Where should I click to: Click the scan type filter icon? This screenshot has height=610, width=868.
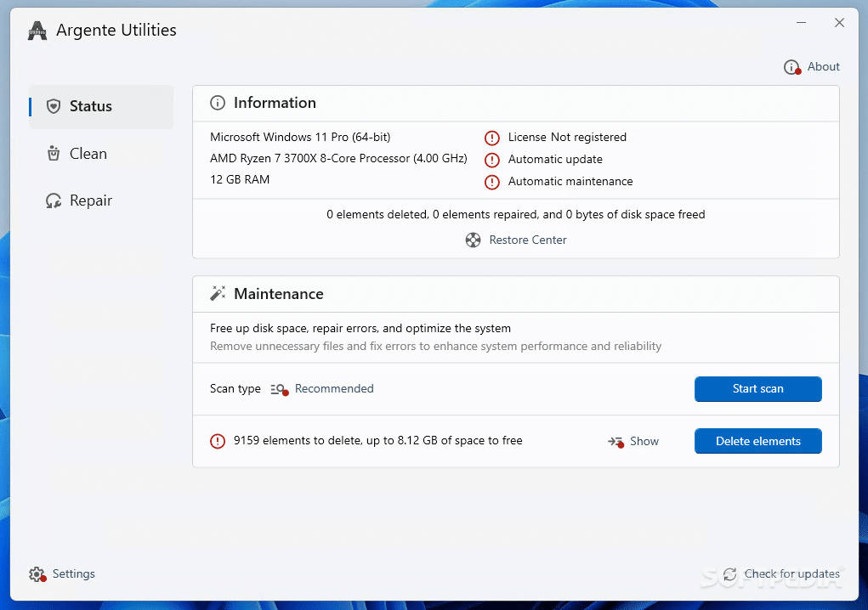[x=278, y=388]
